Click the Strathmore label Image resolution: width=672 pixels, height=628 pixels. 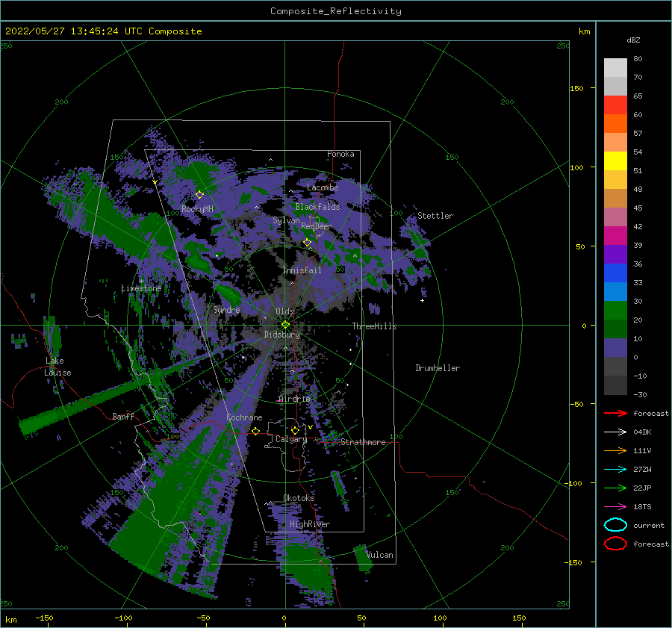(363, 442)
